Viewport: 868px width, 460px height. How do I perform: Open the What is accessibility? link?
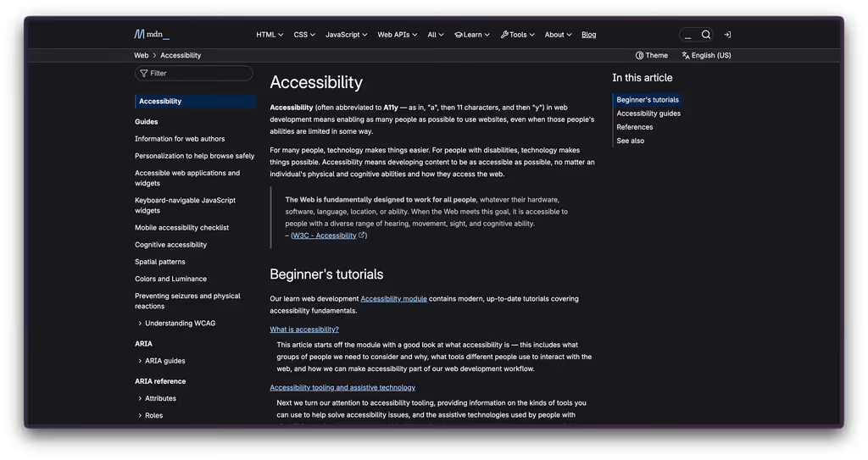pos(304,330)
